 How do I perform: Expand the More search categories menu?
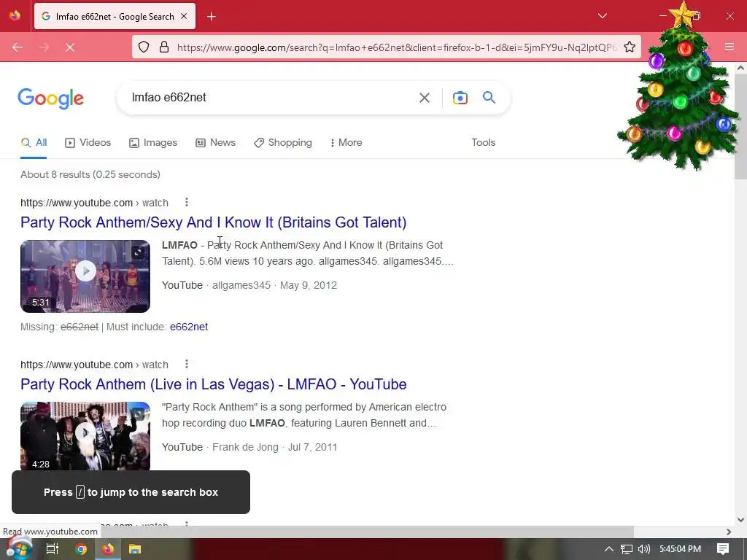point(346,142)
